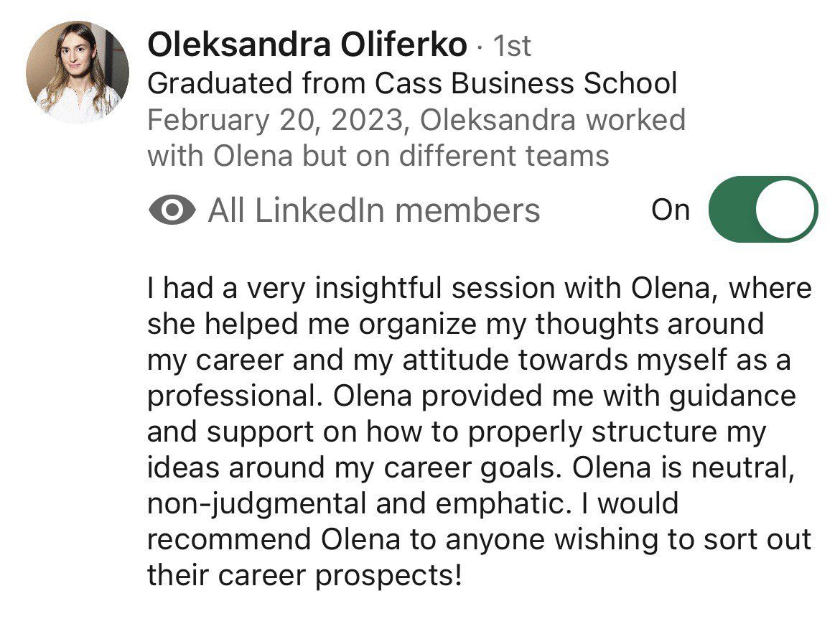Click "Graduated from Cass Business School" headline

(x=412, y=84)
